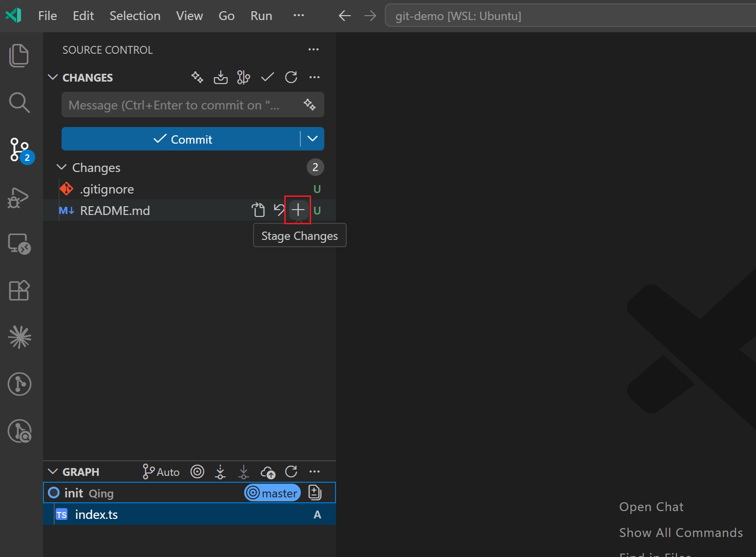
Task: Open the Commit button dropdown arrow
Action: pos(313,139)
